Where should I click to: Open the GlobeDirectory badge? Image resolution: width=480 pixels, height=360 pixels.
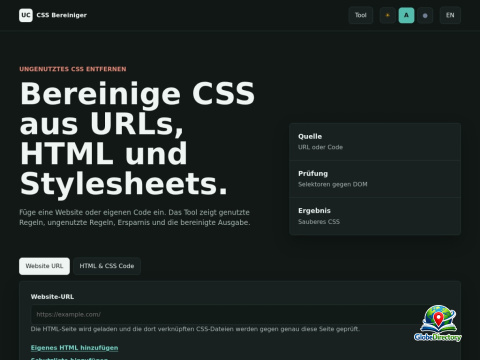[x=438, y=323]
